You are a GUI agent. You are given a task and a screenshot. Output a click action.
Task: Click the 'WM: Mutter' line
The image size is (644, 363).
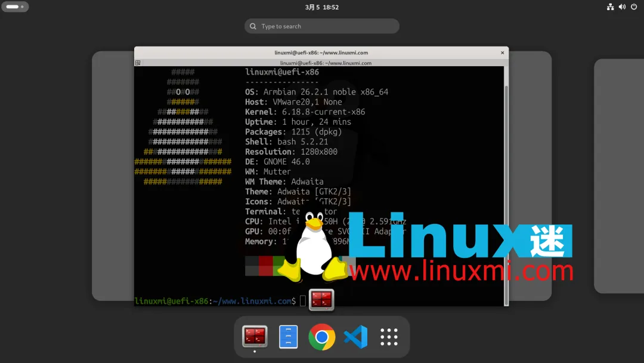point(268,172)
